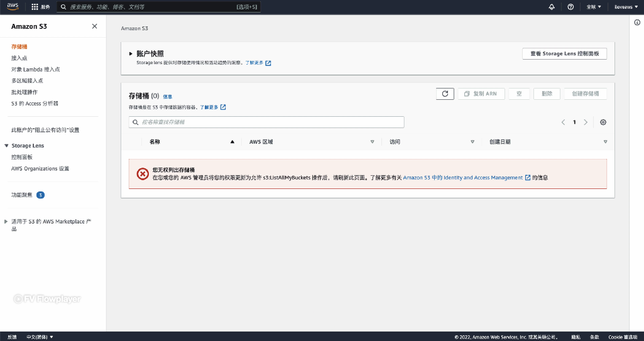Refresh the bucket list
Screen dimensions: 644x341
click(x=445, y=94)
